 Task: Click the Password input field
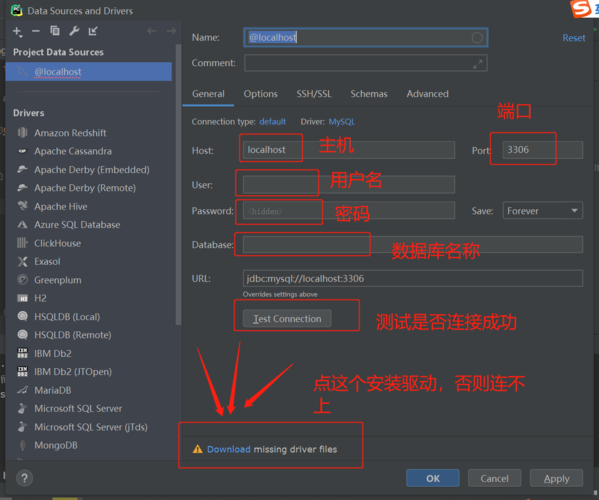(349, 211)
